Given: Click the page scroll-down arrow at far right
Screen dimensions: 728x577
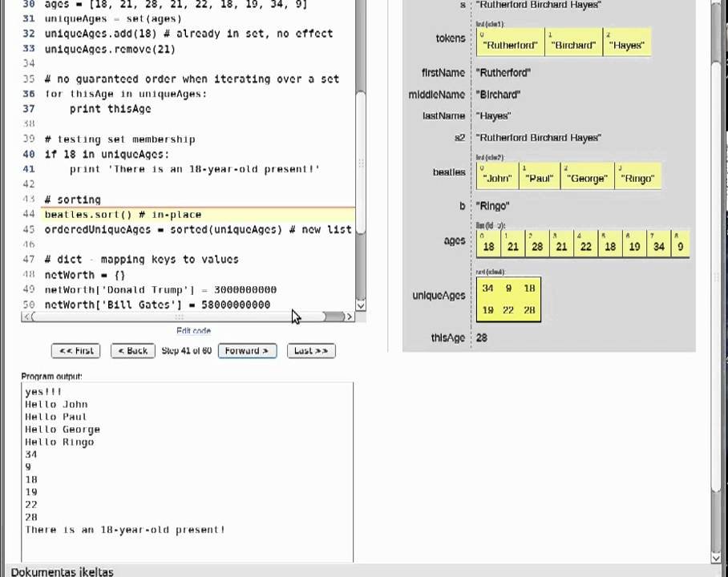Looking at the screenshot, I should 715,557.
